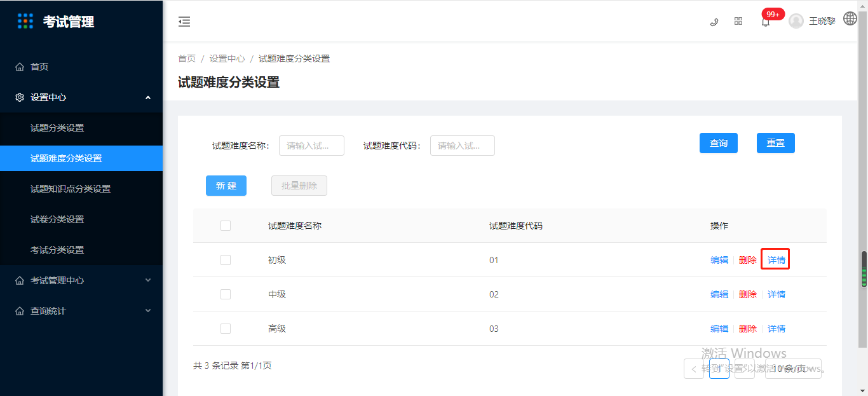Click the phone icon in the top bar
Viewport: 868px width, 396px height.
tap(714, 22)
